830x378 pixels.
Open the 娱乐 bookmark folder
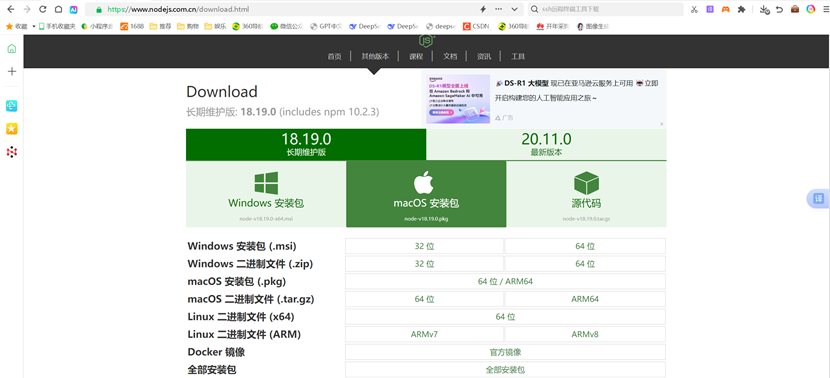pyautogui.click(x=215, y=26)
